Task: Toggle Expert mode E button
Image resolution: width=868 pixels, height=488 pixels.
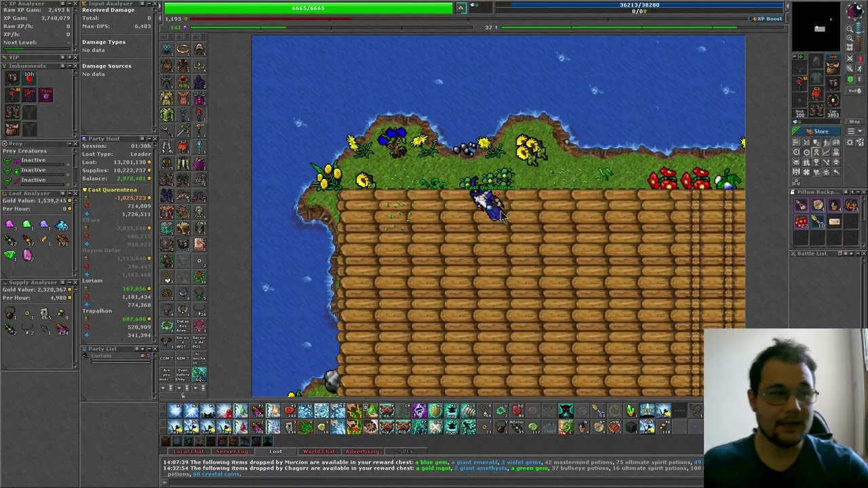Action: 861,80
